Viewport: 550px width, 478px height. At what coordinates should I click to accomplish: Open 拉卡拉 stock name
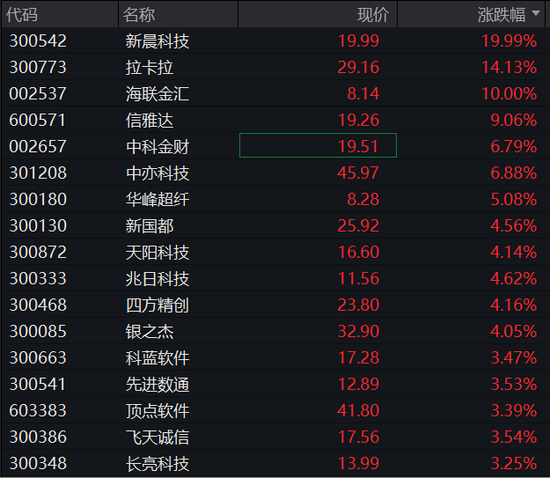[149, 68]
